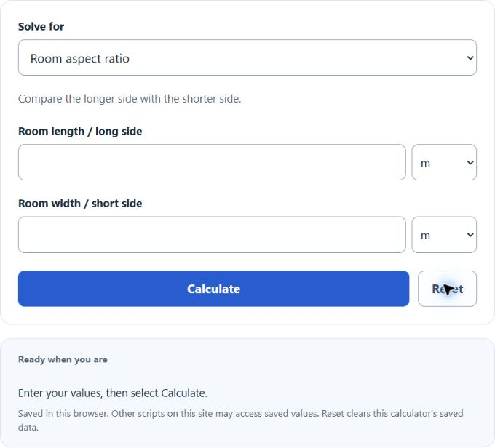Click the "Room length / long side" label
Viewport: 495px width, 448px height.
click(80, 131)
